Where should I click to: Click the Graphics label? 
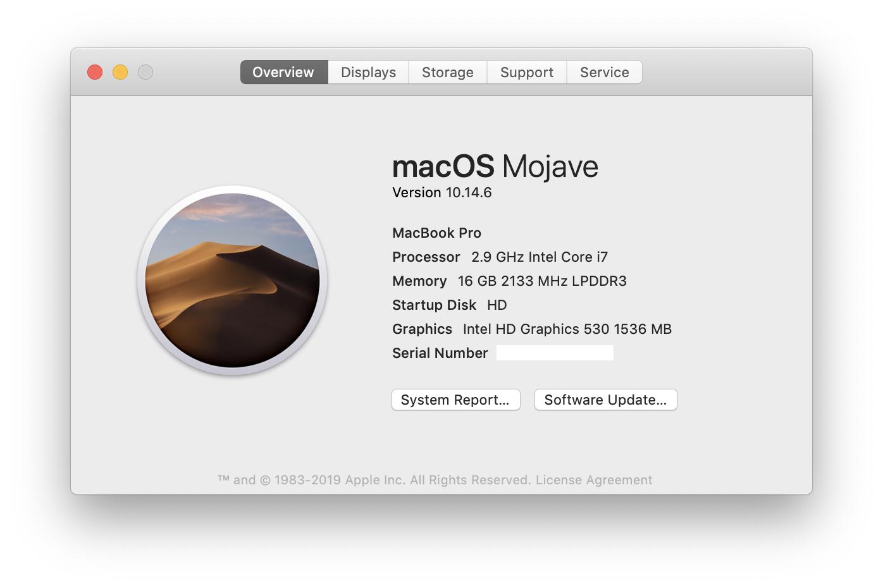(422, 329)
